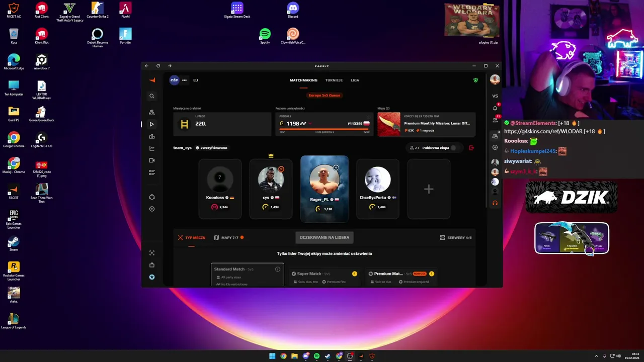Open Steam from the taskbar

328,356
